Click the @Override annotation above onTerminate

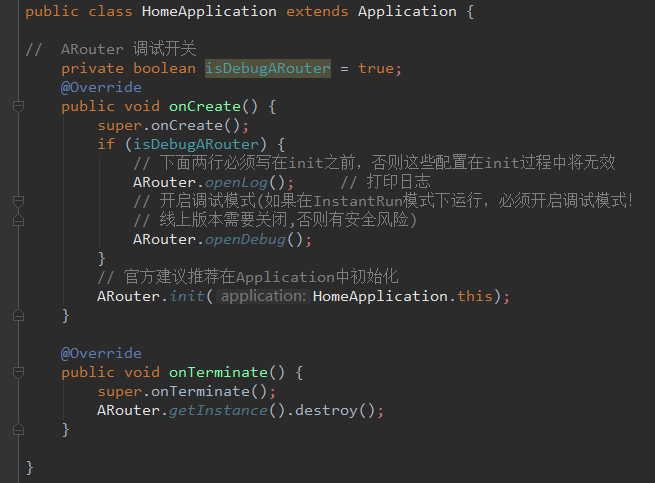101,353
